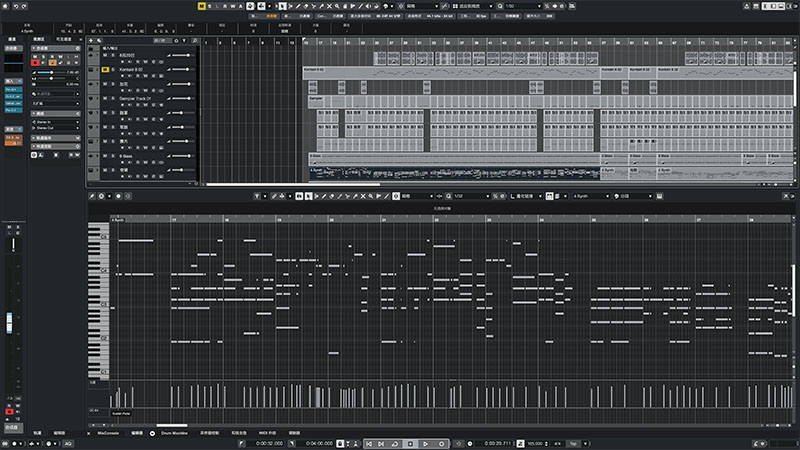Close the lower zone with X button

coord(88,433)
